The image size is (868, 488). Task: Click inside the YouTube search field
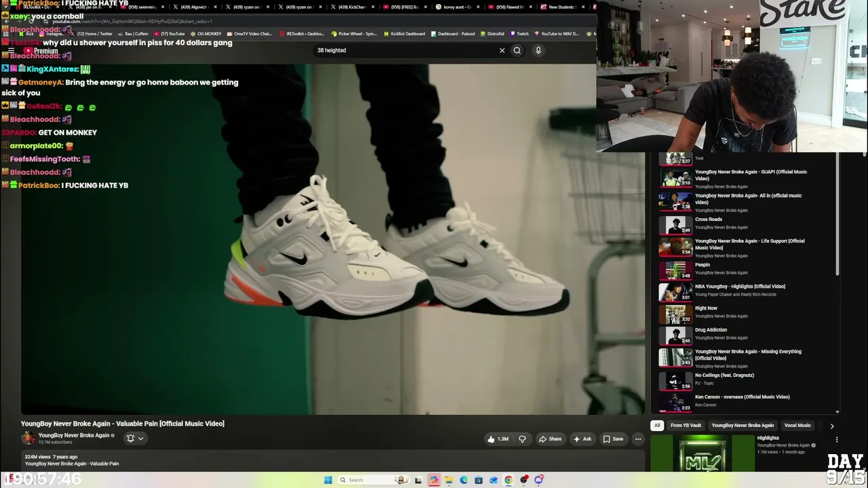(x=406, y=50)
